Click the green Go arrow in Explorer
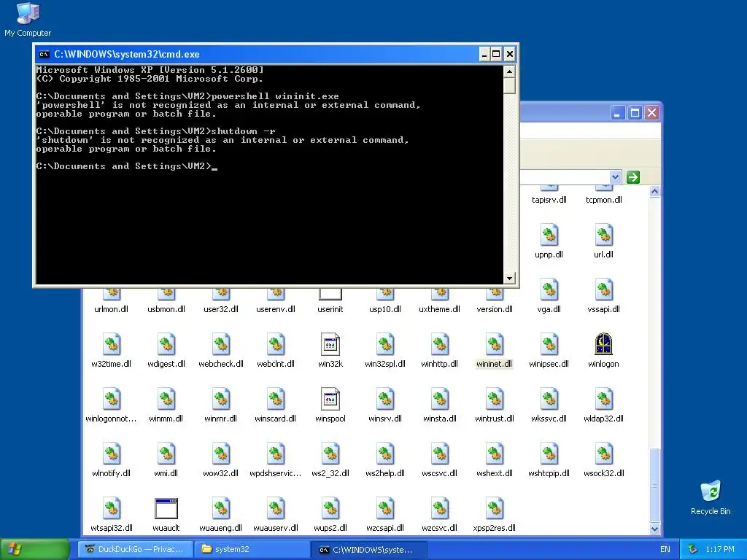 pyautogui.click(x=632, y=177)
